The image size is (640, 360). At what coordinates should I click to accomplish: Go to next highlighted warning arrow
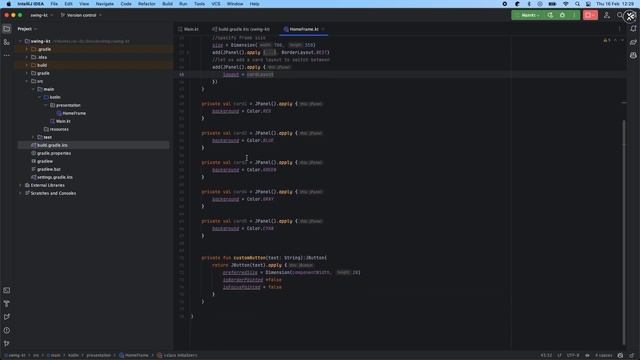622,40
